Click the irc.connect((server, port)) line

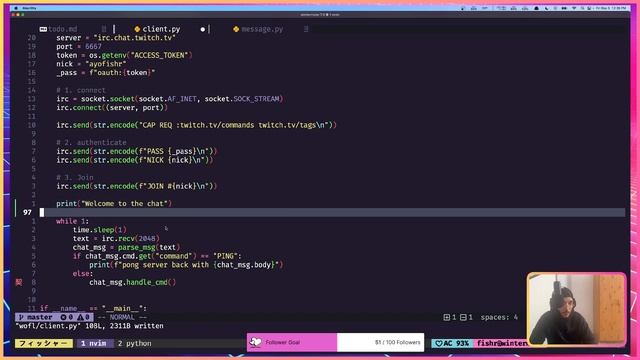(x=112, y=108)
